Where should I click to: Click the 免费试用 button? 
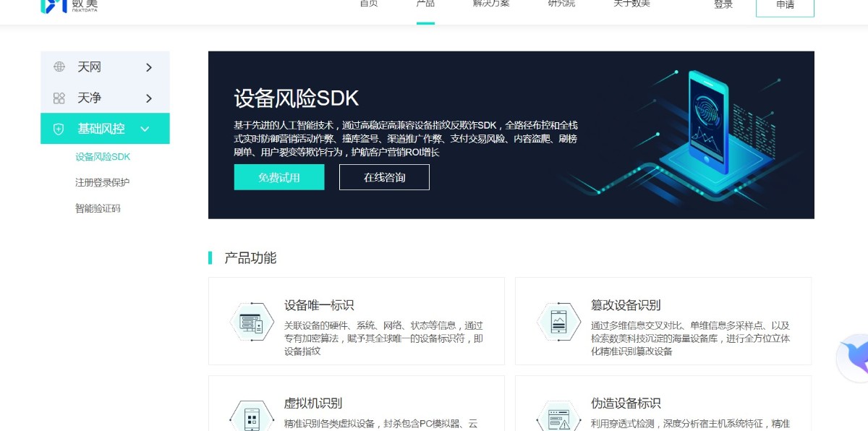[279, 177]
